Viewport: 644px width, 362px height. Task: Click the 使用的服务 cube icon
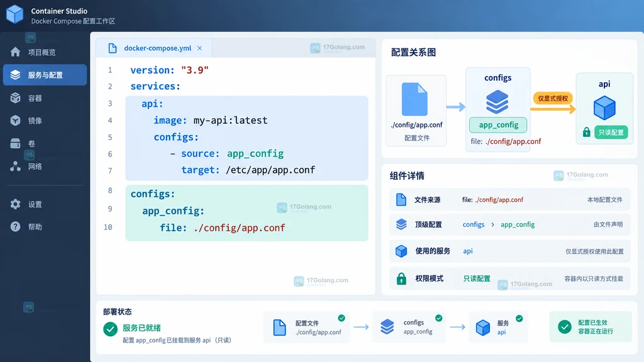click(401, 251)
